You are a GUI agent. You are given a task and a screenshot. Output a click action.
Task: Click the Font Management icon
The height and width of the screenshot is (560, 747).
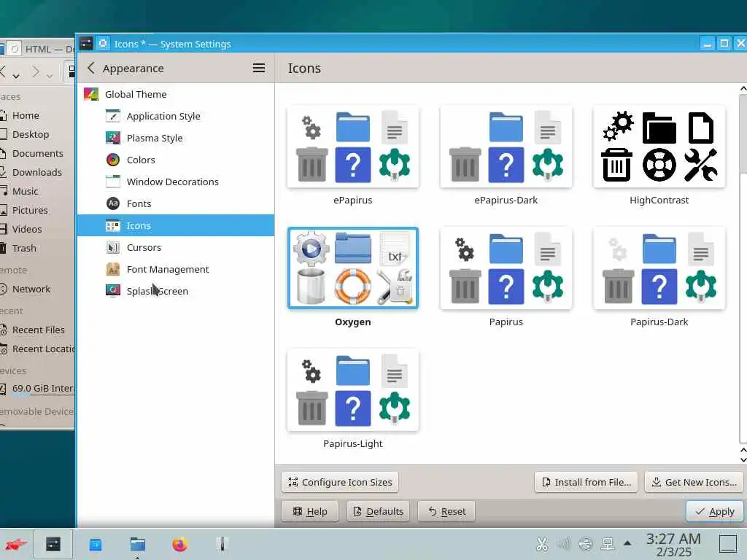[113, 270]
